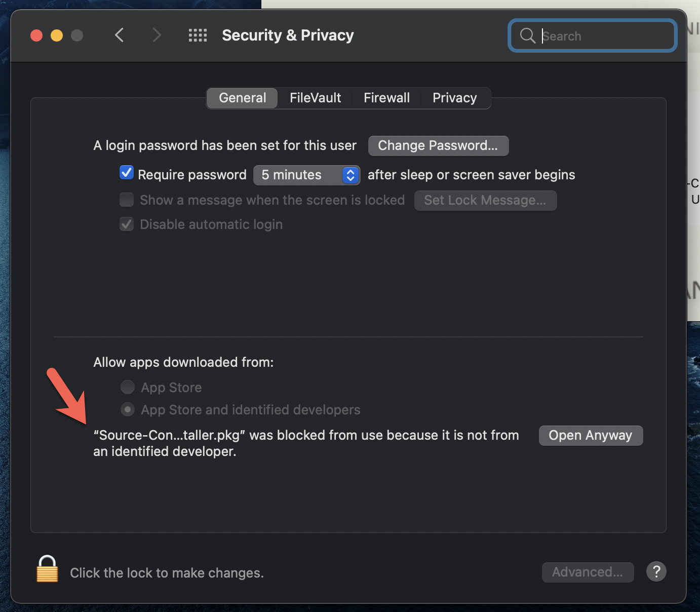The height and width of the screenshot is (612, 700).
Task: Open the 5 minutes delay dropdown
Action: (306, 175)
